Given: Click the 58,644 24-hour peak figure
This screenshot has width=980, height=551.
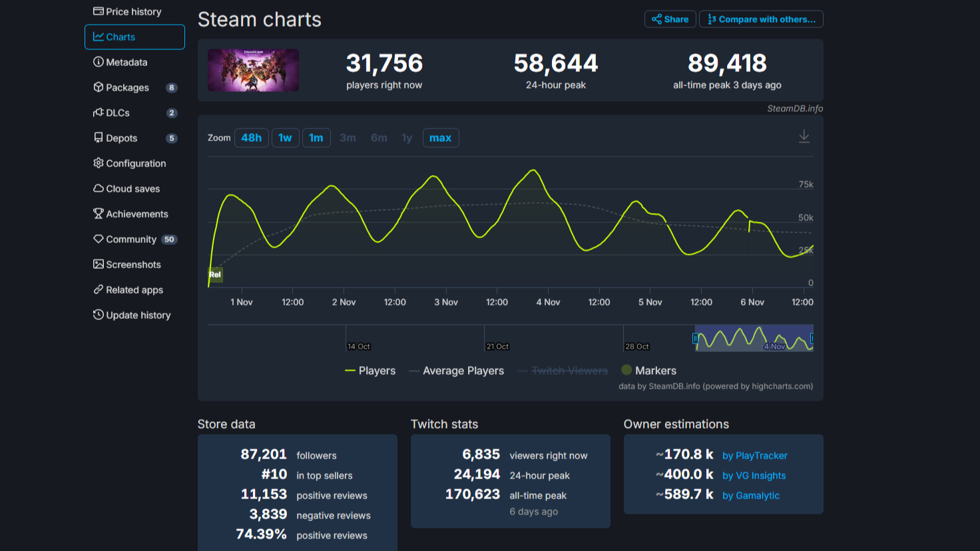Looking at the screenshot, I should point(556,63).
